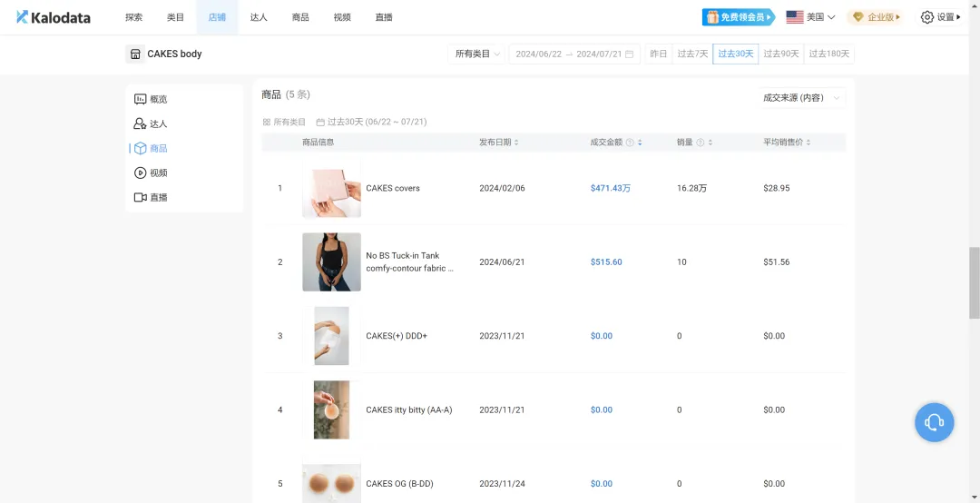Click the page vertical scrollbar
Image resolution: width=980 pixels, height=503 pixels.
point(975,281)
